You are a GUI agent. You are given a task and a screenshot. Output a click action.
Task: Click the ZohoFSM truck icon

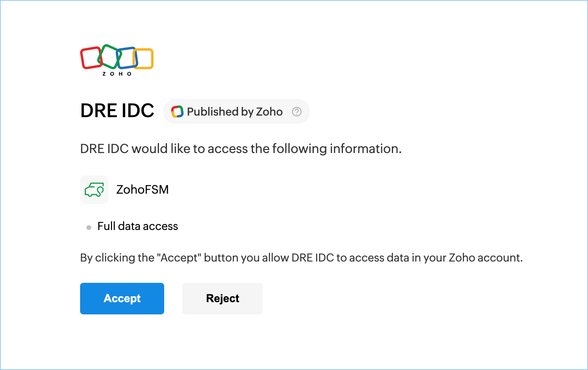point(94,190)
